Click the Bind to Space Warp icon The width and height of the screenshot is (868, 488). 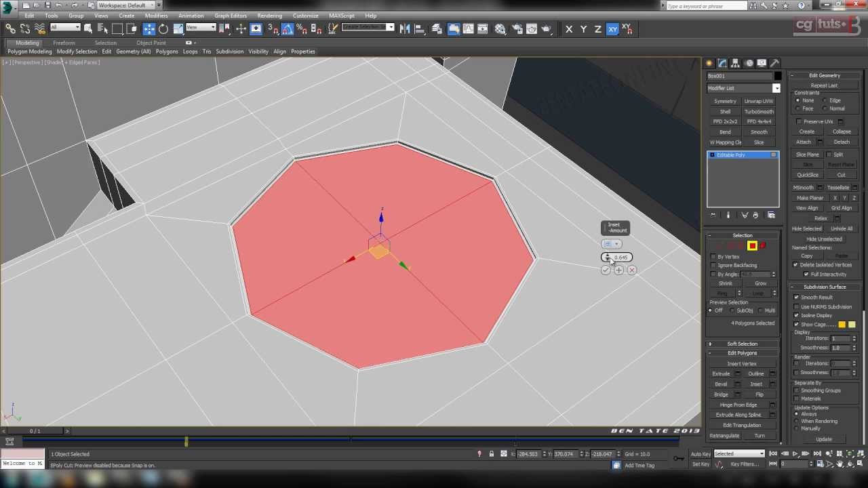click(40, 28)
